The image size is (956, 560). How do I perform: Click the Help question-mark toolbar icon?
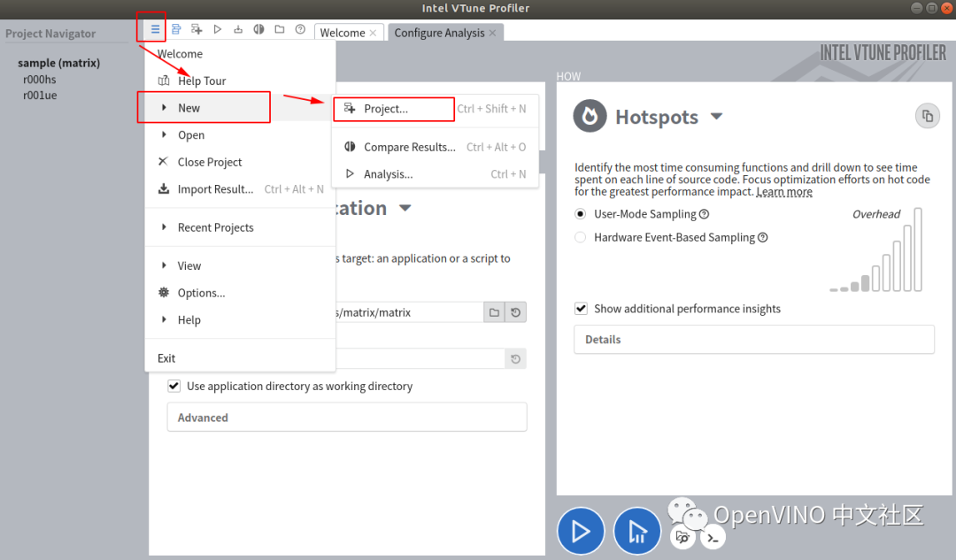300,28
